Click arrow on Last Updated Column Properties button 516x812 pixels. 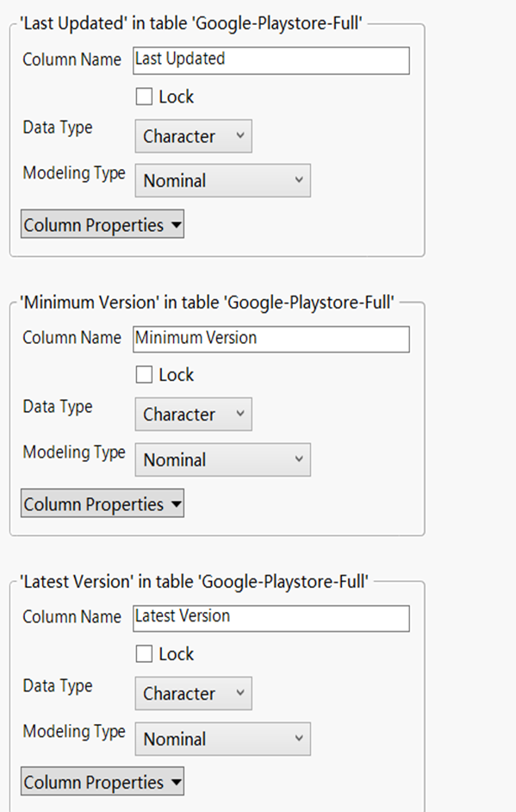(177, 225)
